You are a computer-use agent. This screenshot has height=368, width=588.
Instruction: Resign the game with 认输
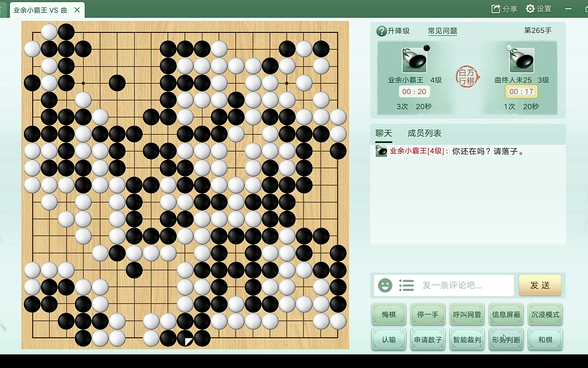click(x=389, y=339)
